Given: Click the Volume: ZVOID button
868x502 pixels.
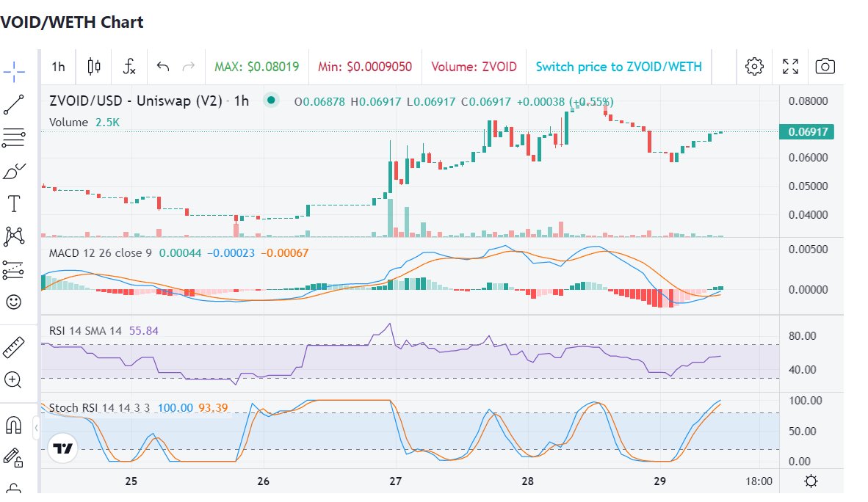Looking at the screenshot, I should click(474, 67).
